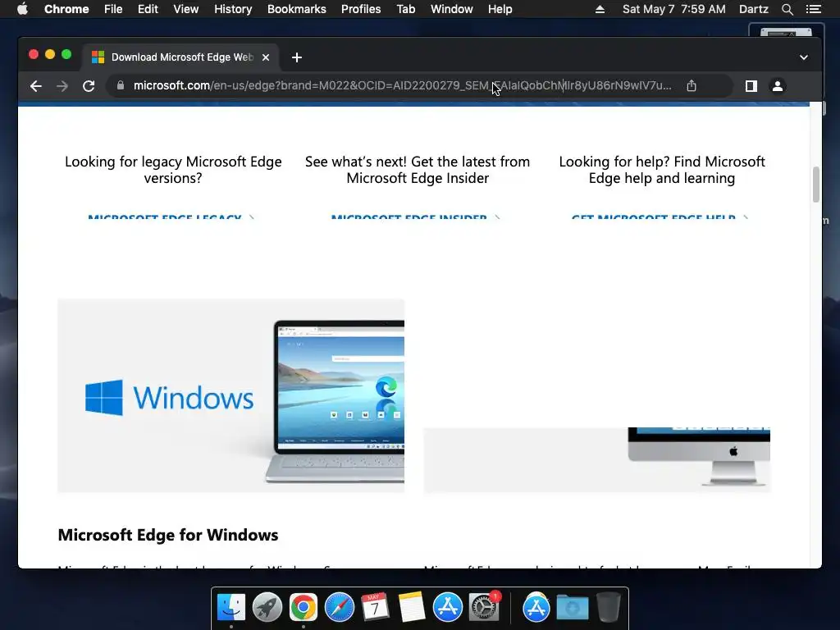Click the page vertical scrollbar thumb
Screen dimensions: 840x630
tap(816, 185)
